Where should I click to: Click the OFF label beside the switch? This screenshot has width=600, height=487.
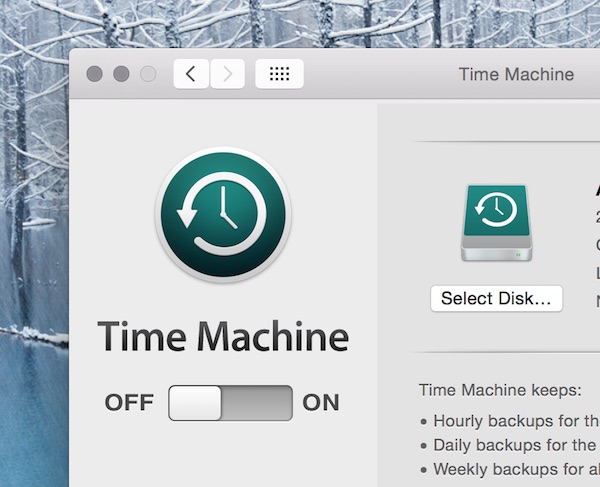coord(129,403)
